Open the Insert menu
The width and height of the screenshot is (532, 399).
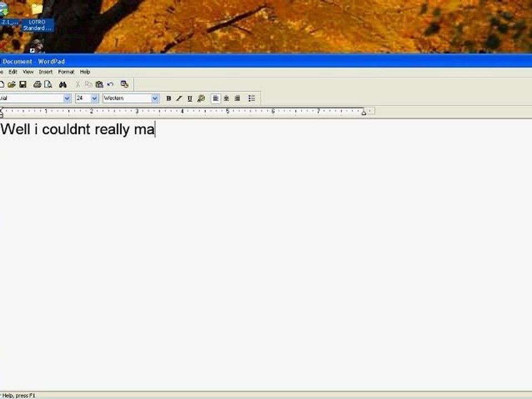pyautogui.click(x=45, y=72)
